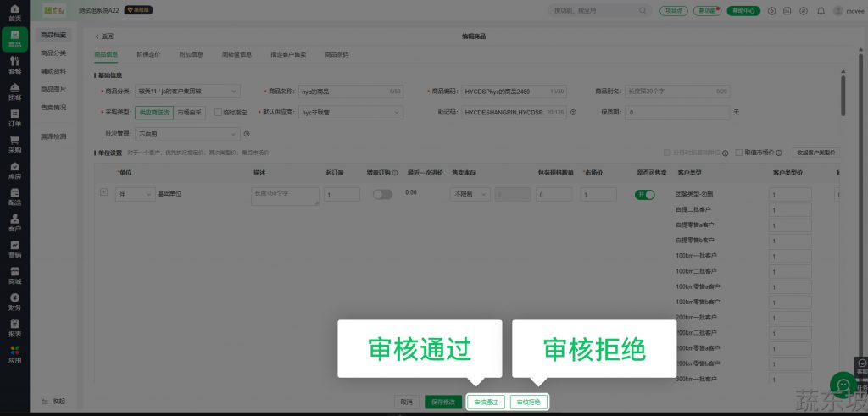Click the notification bell icon
This screenshot has width=868, height=416.
pos(820,11)
